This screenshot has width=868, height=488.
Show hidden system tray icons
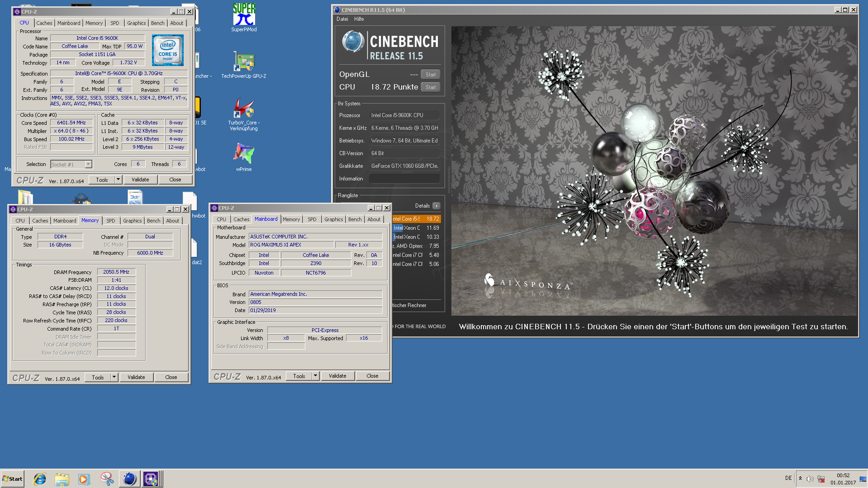800,479
